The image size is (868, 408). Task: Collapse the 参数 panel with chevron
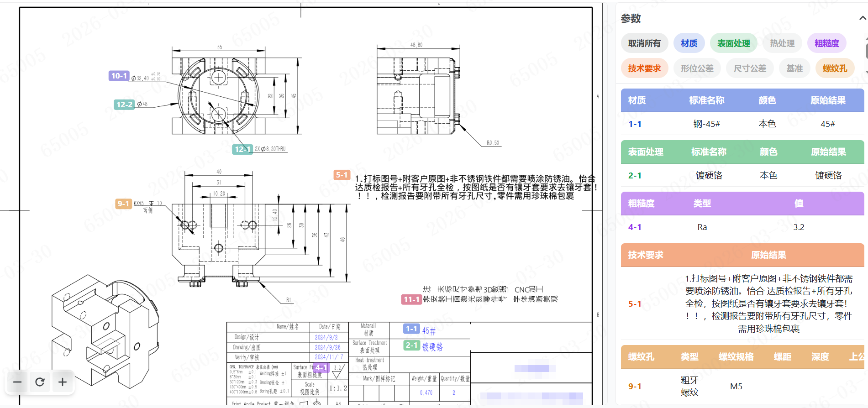coord(862,18)
